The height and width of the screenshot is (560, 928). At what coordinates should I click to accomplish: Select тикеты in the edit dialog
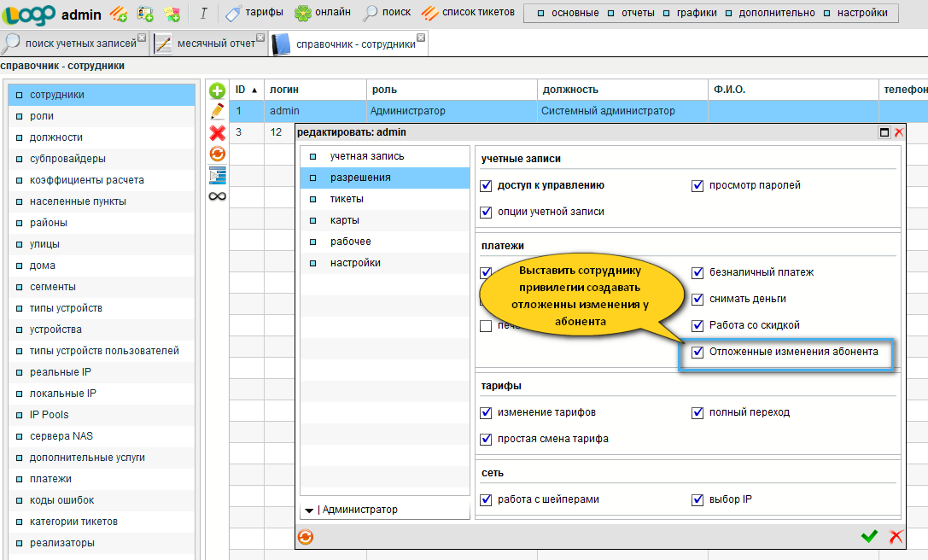point(347,199)
